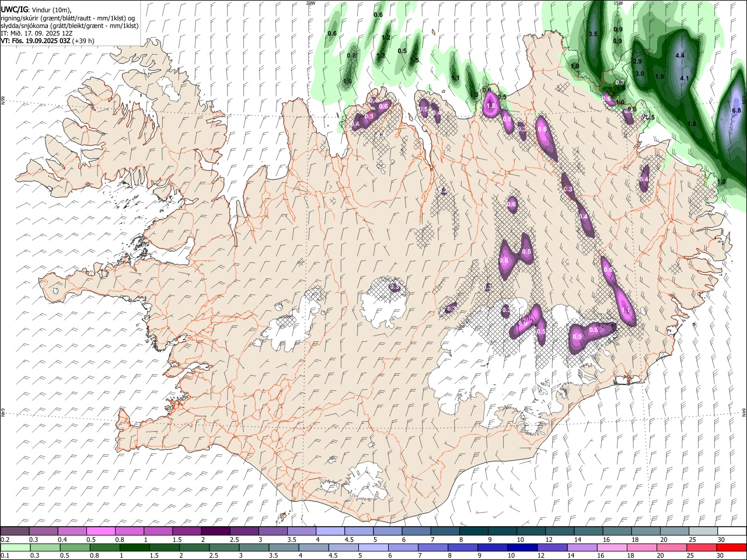Select the light violet 14 swatch in lower legend
Screen dimensions: 747x560
point(582,547)
